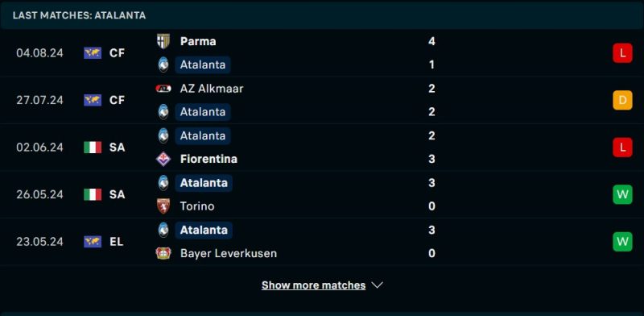
Task: Open the 04.08.24 match date
Action: 39,53
